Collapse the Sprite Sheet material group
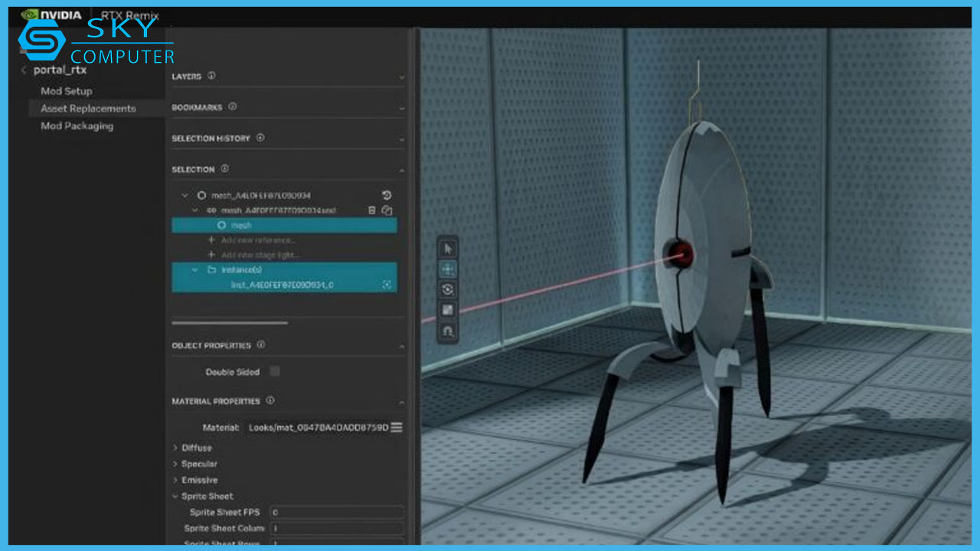Image resolution: width=980 pixels, height=551 pixels. pos(175,496)
